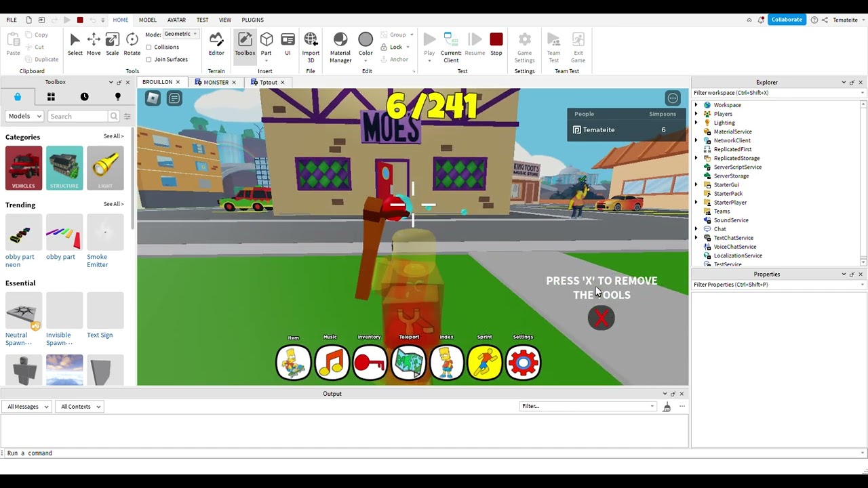
Task: Toggle in-game Sprint button
Action: (x=485, y=363)
